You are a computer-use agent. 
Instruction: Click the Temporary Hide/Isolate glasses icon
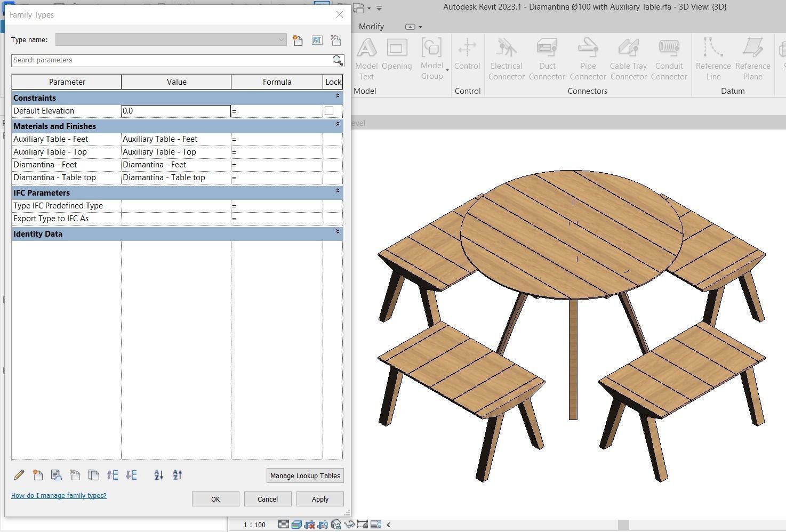349,525
